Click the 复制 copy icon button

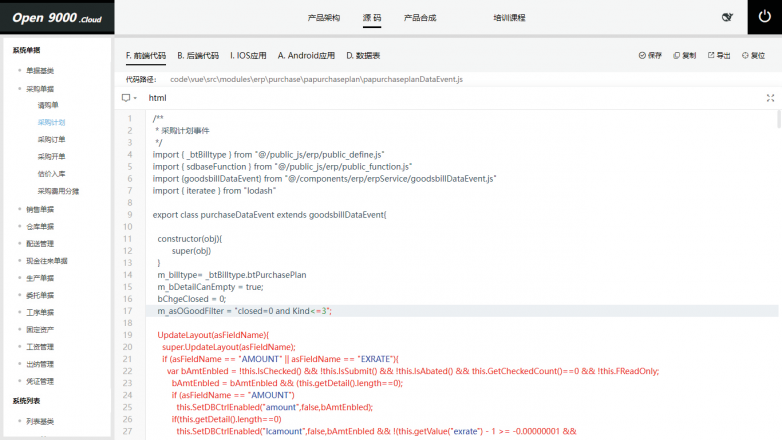[x=684, y=56]
